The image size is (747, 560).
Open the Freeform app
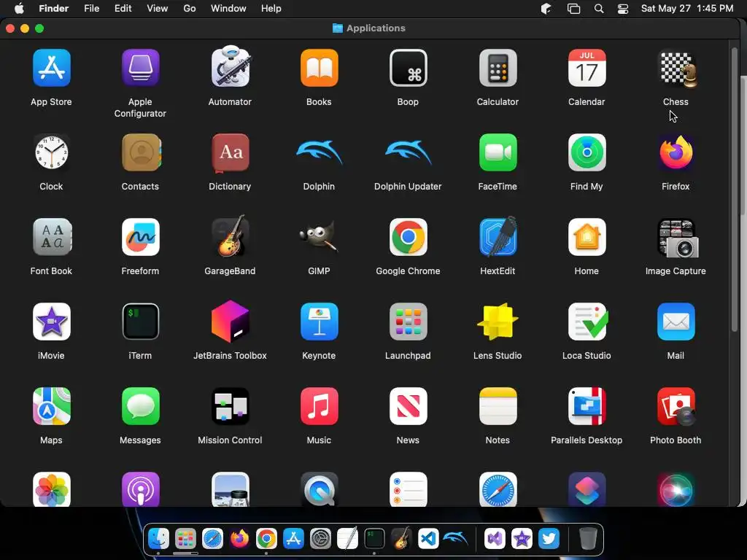(141, 237)
